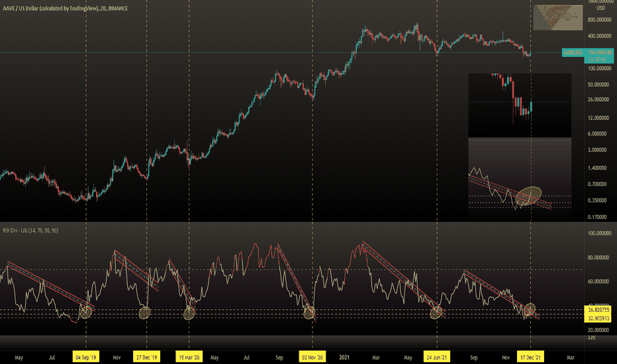Click the '12.000000' price axis value
This screenshot has height=364, width=617.
(598, 118)
